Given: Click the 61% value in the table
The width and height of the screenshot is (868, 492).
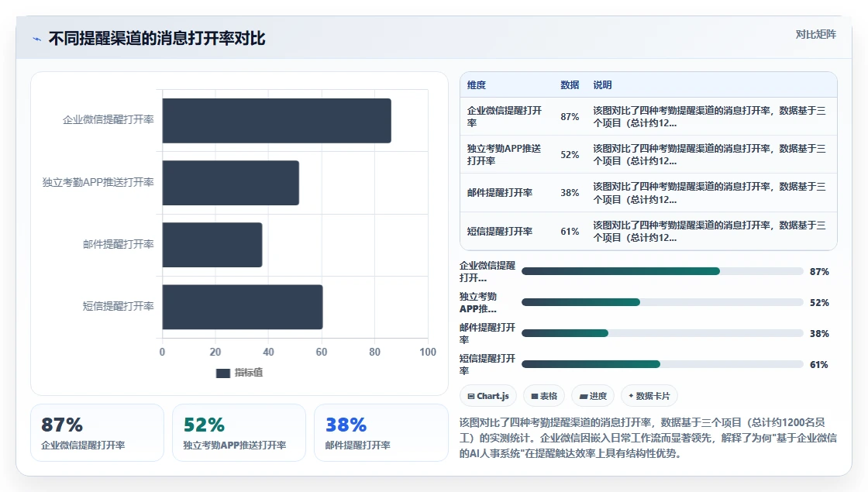Looking at the screenshot, I should coord(570,232).
